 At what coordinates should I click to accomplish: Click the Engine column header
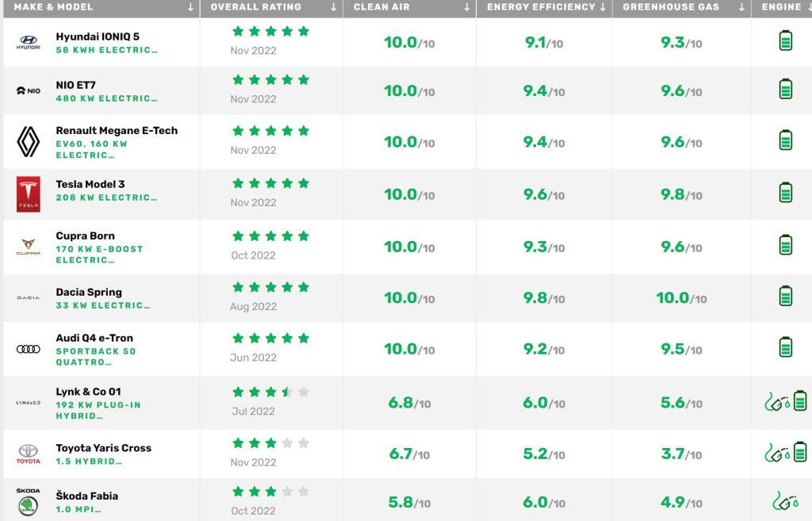[x=781, y=7]
